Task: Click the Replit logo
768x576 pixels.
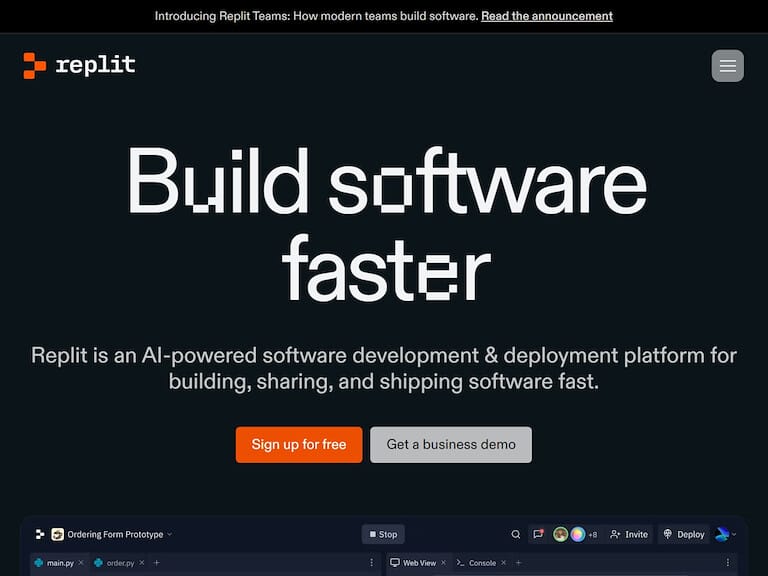Action: (x=79, y=66)
